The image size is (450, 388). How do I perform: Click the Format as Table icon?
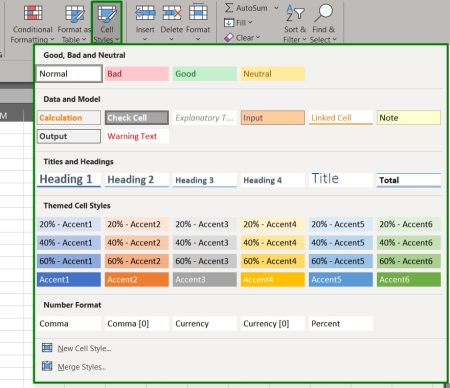(74, 13)
